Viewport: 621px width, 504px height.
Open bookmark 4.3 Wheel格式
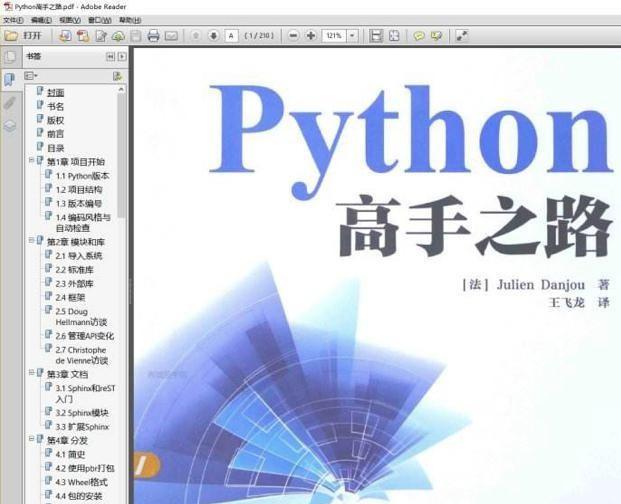coord(81,482)
